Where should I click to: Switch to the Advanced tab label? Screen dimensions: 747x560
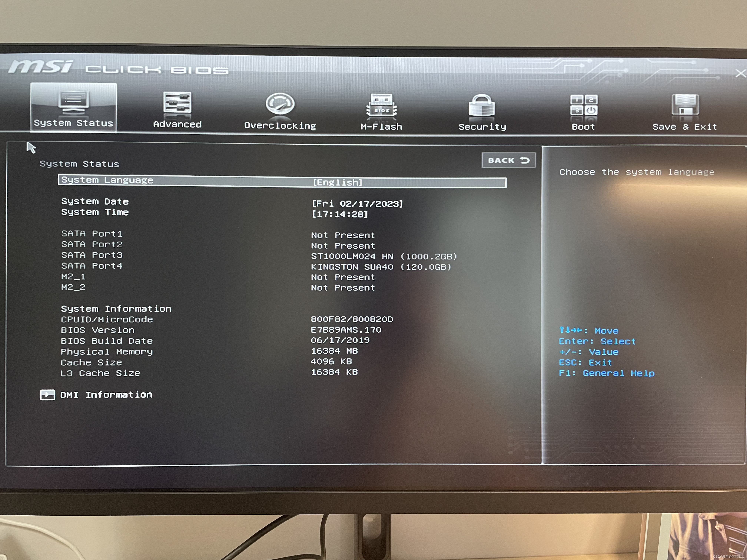pos(177,124)
